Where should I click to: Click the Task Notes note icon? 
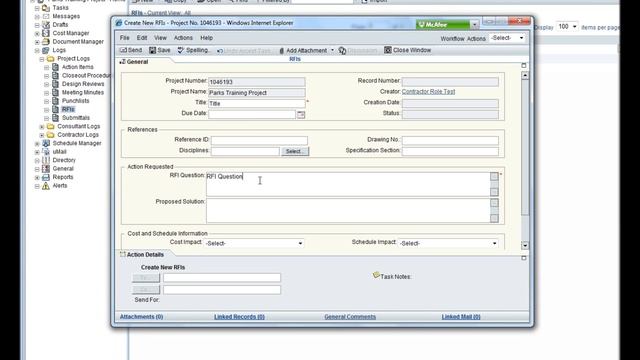(376, 276)
